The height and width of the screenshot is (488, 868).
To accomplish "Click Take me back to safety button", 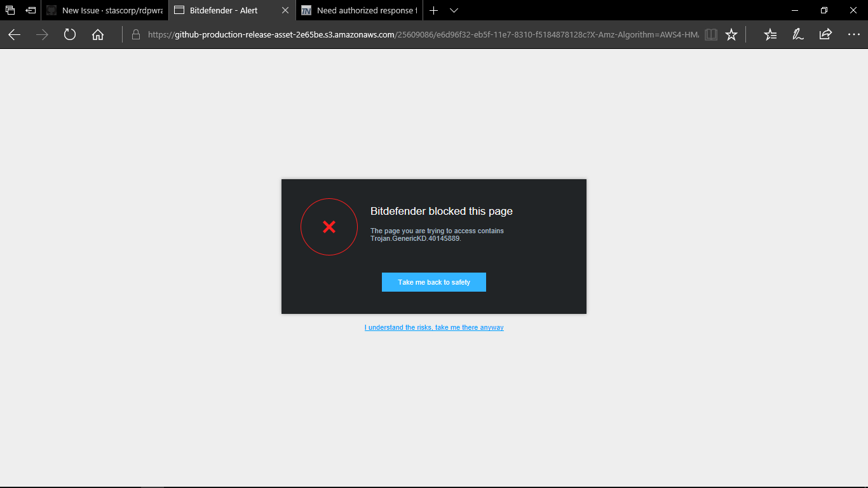I will 434,282.
